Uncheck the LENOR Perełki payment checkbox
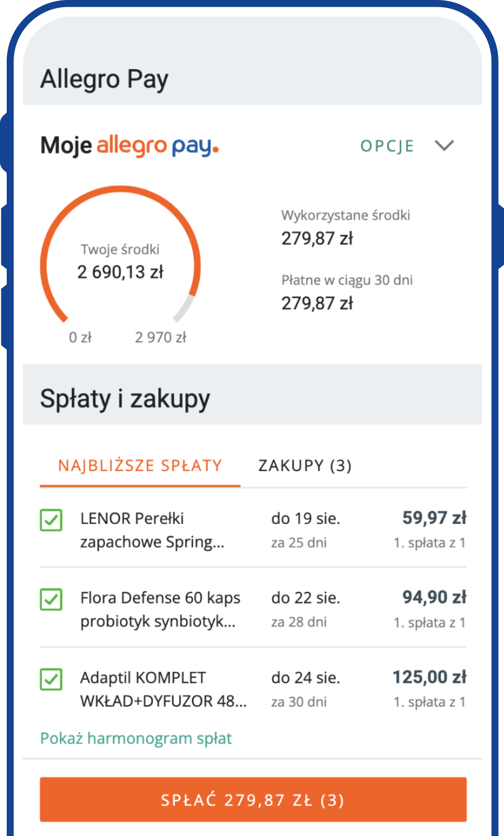The width and height of the screenshot is (504, 836). tap(51, 520)
